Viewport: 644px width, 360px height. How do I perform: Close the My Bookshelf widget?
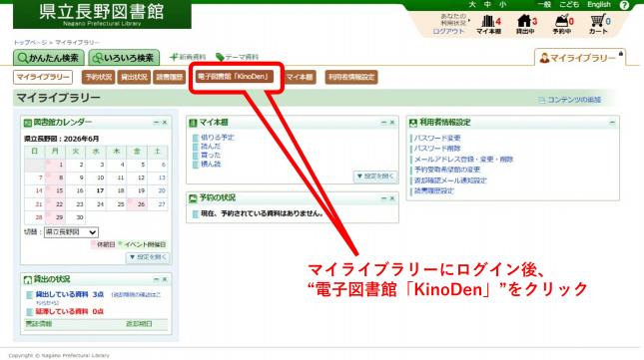click(x=392, y=123)
